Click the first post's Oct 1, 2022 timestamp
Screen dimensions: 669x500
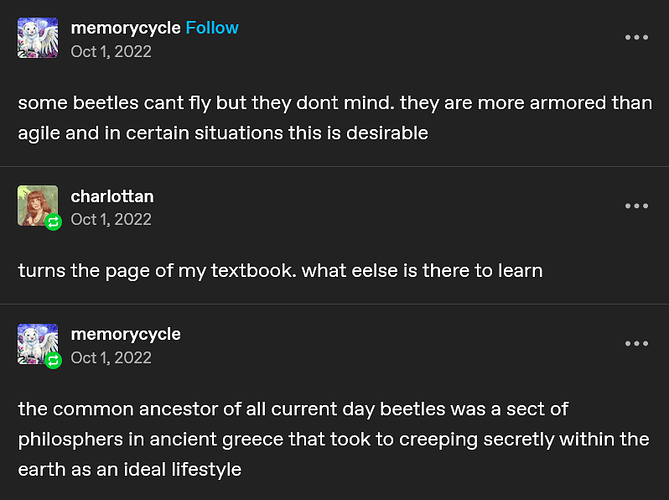pyautogui.click(x=111, y=52)
